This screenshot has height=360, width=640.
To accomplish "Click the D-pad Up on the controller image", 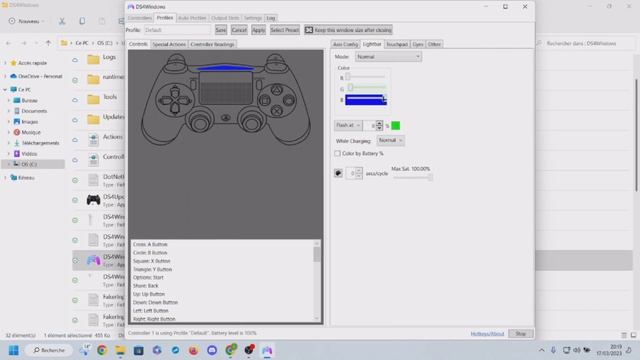I will (x=175, y=91).
